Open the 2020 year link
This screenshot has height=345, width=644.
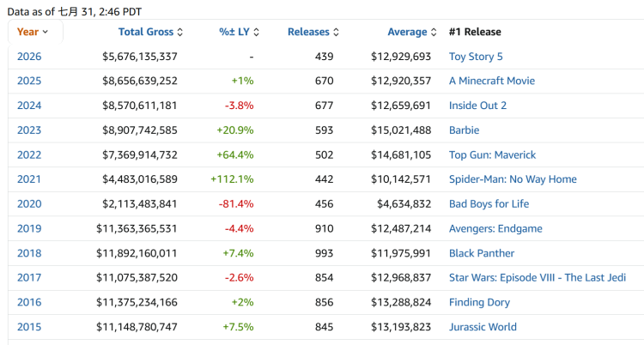pyautogui.click(x=29, y=203)
